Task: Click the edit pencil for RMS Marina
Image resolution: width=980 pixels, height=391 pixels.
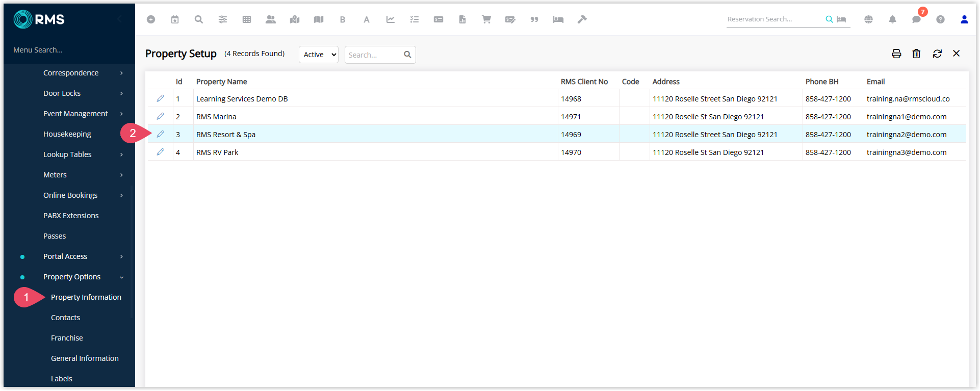Action: click(160, 116)
